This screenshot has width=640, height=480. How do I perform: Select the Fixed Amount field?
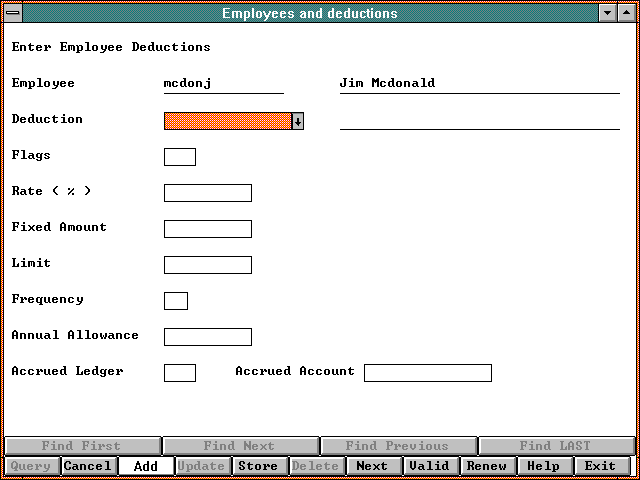(207, 229)
